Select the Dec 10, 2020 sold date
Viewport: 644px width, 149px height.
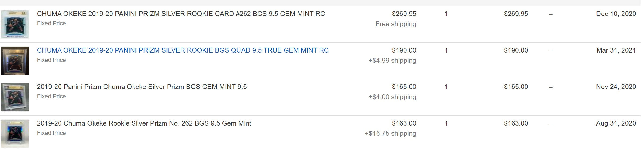(x=616, y=14)
